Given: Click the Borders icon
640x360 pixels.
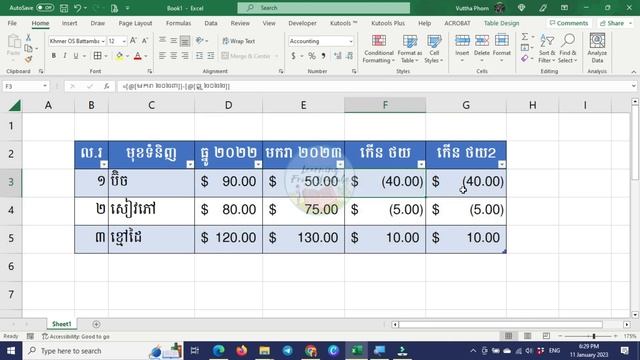Looking at the screenshot, I should pyautogui.click(x=97, y=56).
